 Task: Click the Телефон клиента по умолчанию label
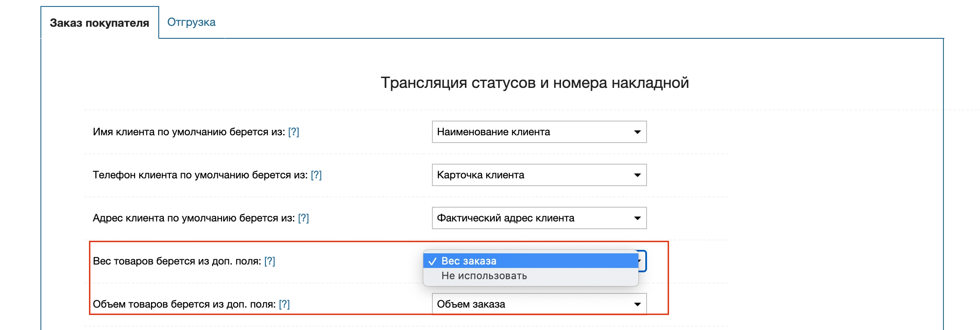point(200,175)
